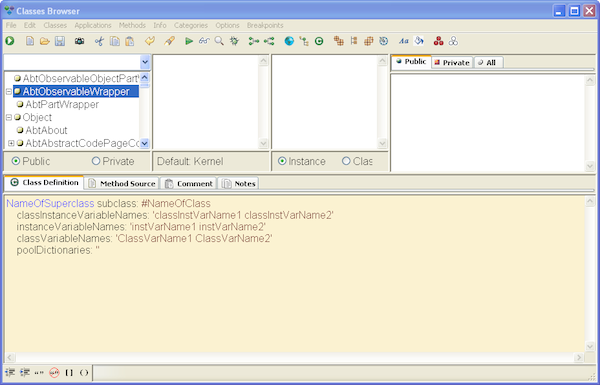Viewport: 600px width, 385px height.
Task: Click the clock-like dial toolbar icon
Action: tap(384, 41)
